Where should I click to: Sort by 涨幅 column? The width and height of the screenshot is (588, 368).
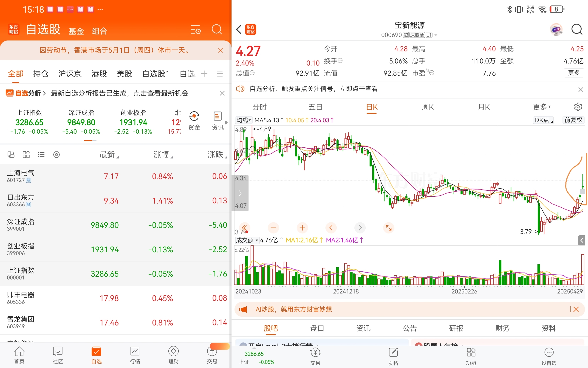(163, 155)
